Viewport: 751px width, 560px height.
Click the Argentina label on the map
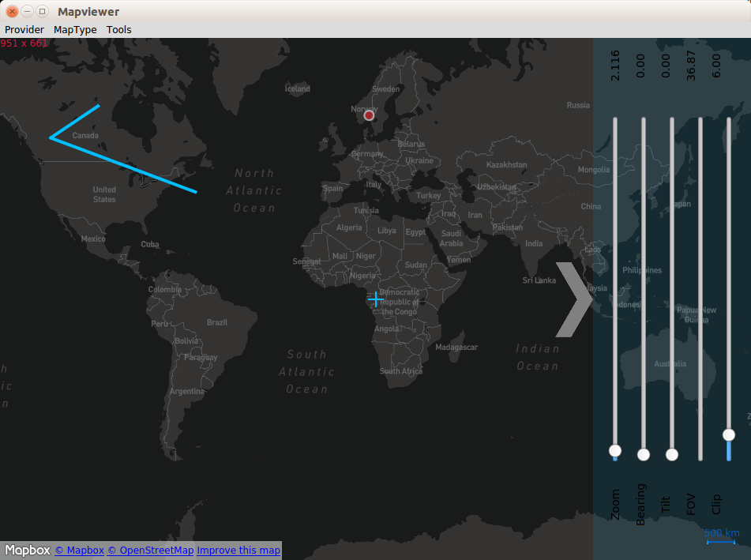pyautogui.click(x=187, y=392)
